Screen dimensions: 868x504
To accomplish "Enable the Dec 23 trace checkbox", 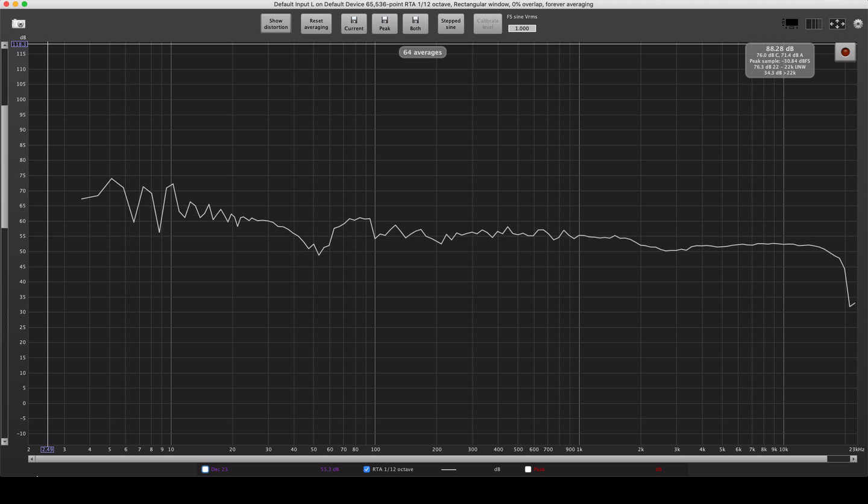I will [x=206, y=469].
